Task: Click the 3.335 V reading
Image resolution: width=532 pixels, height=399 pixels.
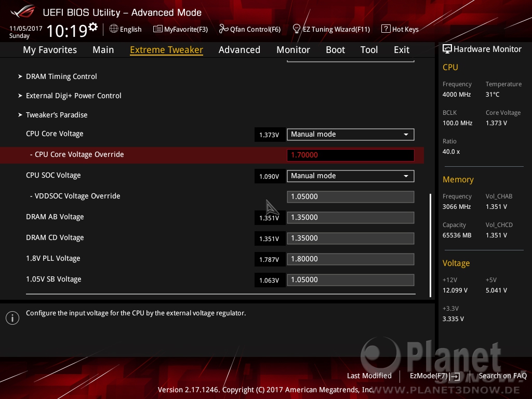Action: (453, 319)
